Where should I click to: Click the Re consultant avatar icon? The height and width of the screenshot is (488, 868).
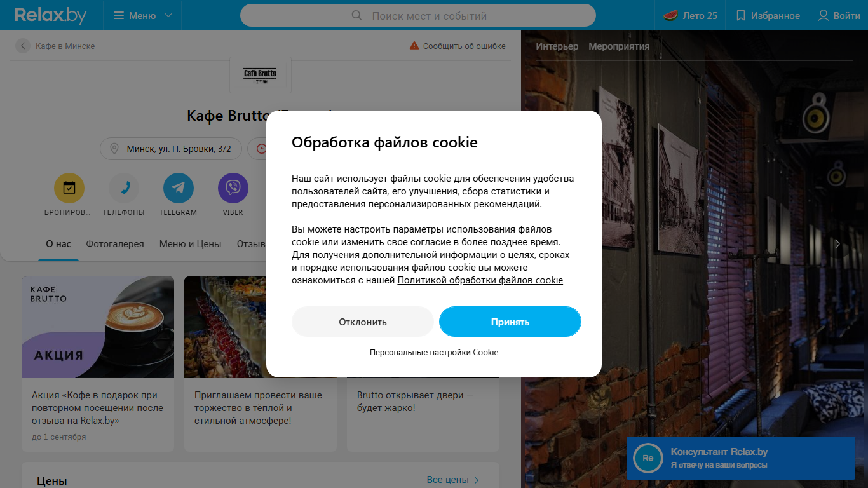[x=648, y=458]
